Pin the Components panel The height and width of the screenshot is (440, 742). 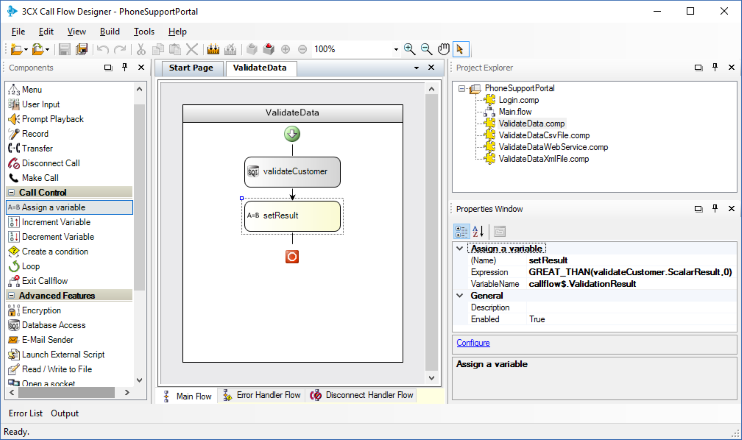(124, 67)
